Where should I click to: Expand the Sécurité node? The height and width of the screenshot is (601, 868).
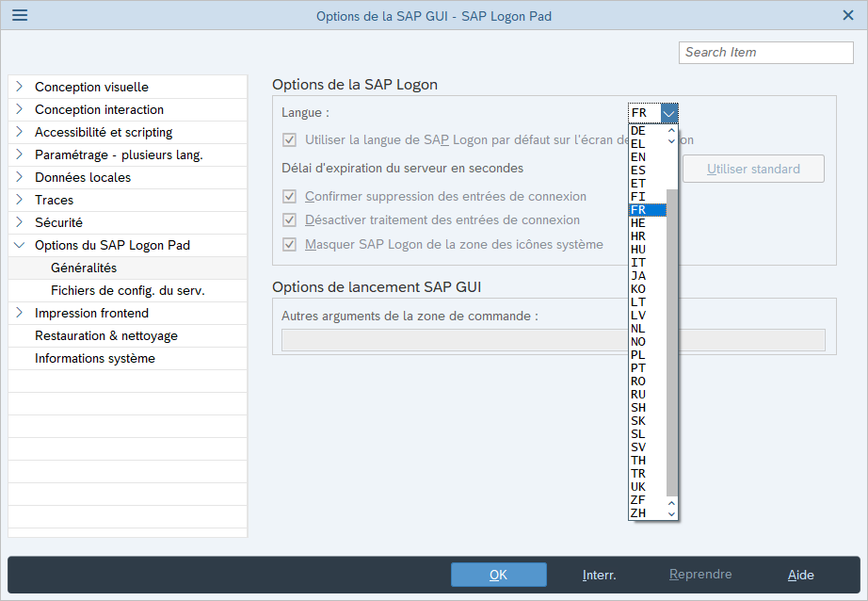(20, 222)
